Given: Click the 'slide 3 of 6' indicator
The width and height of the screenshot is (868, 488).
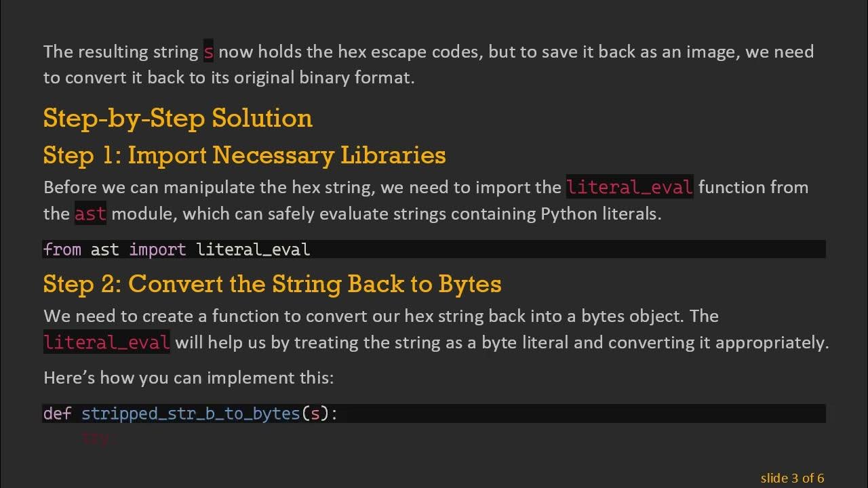Looking at the screenshot, I should pos(792,479).
